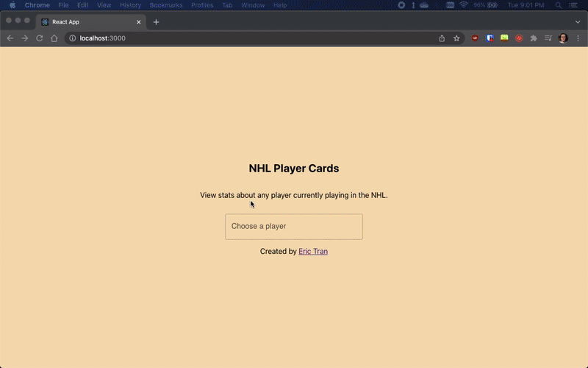Open the circular record icon in menu bar

pos(401,5)
